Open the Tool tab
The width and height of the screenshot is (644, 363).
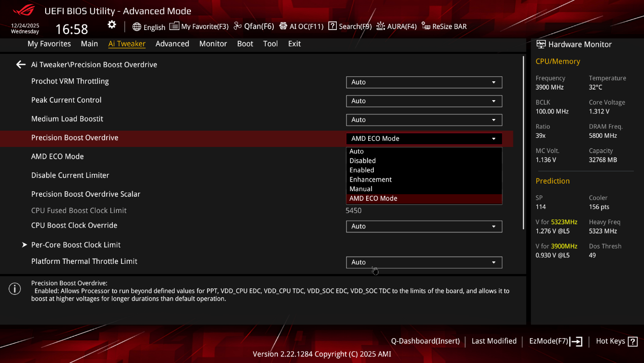click(271, 44)
